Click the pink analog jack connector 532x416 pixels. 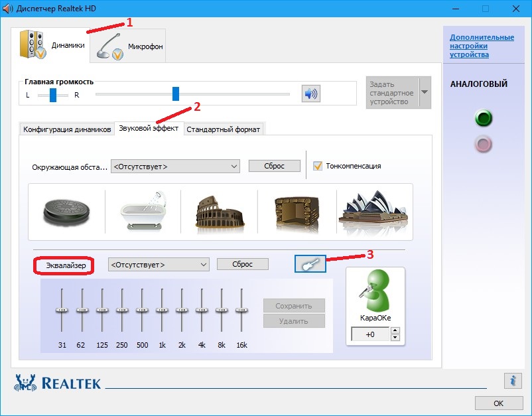[x=483, y=144]
